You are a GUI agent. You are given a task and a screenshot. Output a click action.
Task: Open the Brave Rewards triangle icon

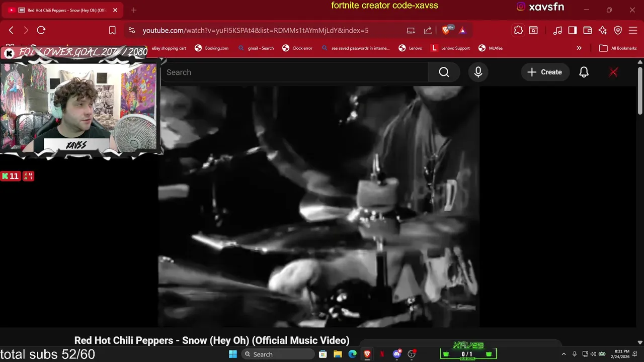tap(462, 30)
